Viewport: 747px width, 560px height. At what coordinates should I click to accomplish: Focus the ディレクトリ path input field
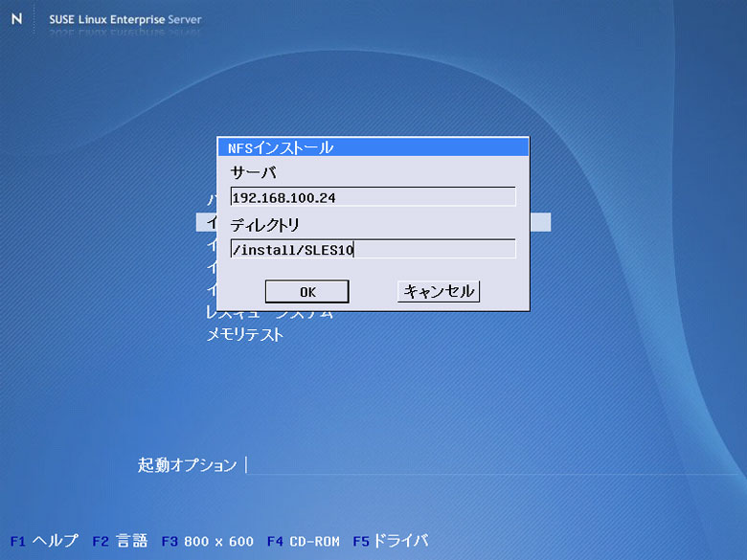click(373, 249)
